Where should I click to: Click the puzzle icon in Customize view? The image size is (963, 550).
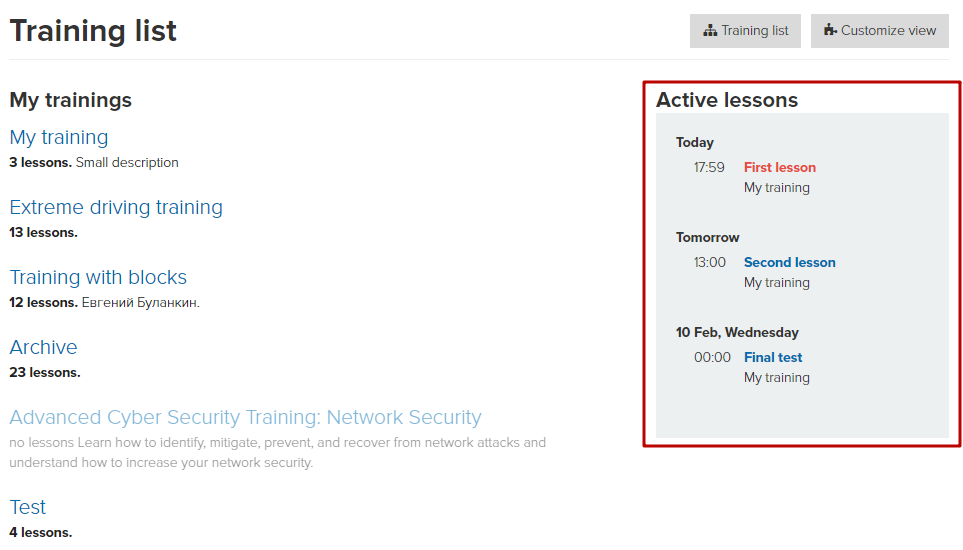click(830, 30)
